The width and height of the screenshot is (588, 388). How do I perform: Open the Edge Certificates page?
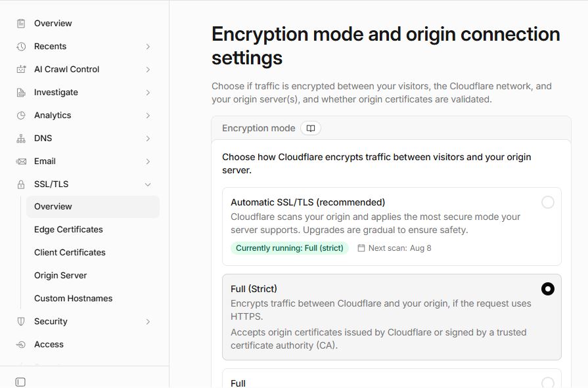(x=68, y=229)
